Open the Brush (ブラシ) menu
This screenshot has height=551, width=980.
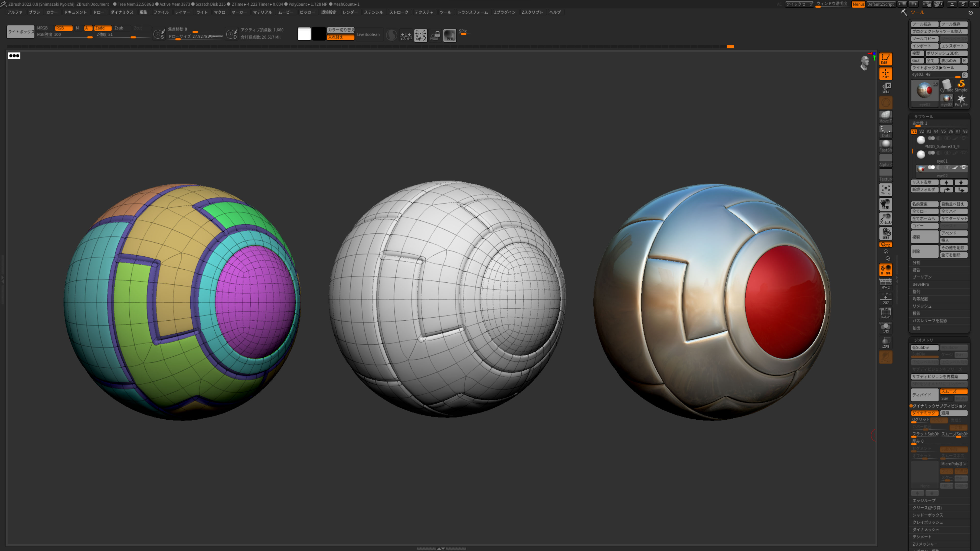tap(34, 12)
